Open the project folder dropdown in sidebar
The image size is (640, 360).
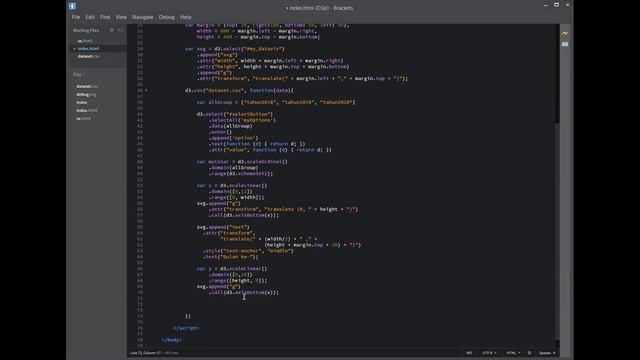[79, 74]
